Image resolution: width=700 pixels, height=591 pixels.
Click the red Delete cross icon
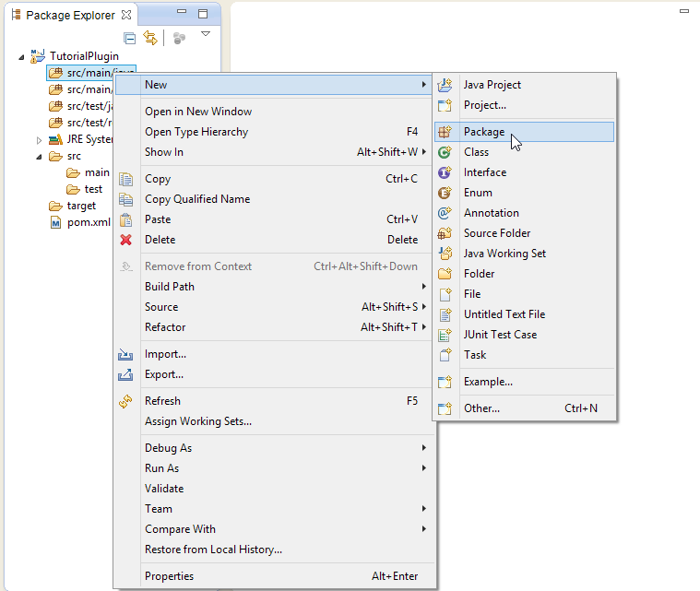(x=126, y=240)
